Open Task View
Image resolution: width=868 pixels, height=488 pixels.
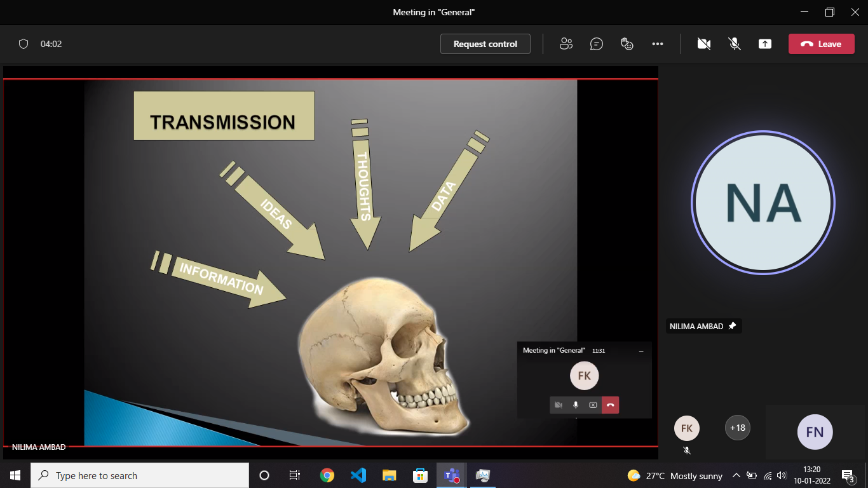pos(295,475)
